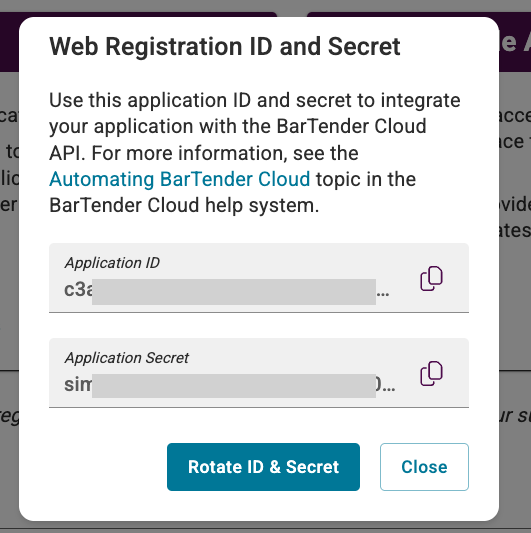Click the dimmed backdrop beside the Close button
This screenshot has width=531, height=533.
click(515, 467)
